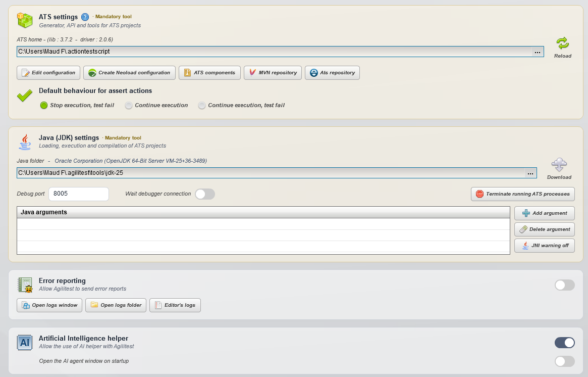
Task: Click the ATS settings heading
Action: click(x=58, y=17)
